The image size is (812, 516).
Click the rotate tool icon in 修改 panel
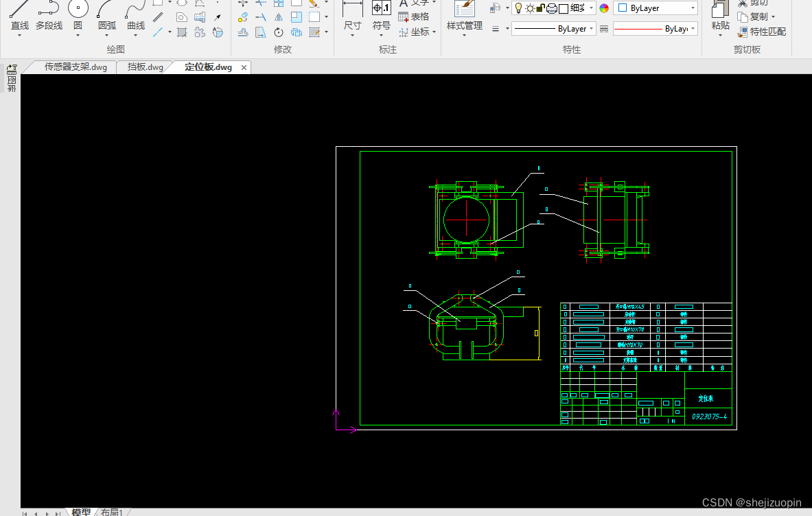pos(279,33)
